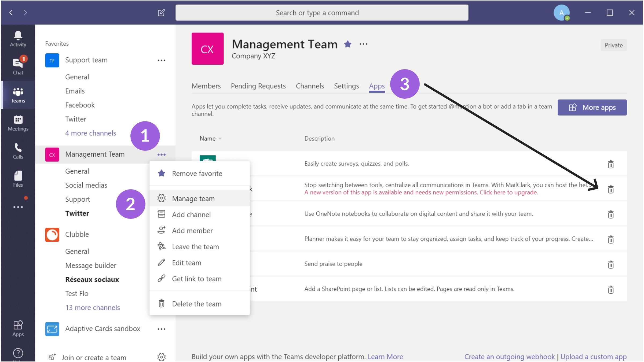This screenshot has width=644, height=362.
Task: Choose Edit team from the menu
Action: pyautogui.click(x=199, y=263)
